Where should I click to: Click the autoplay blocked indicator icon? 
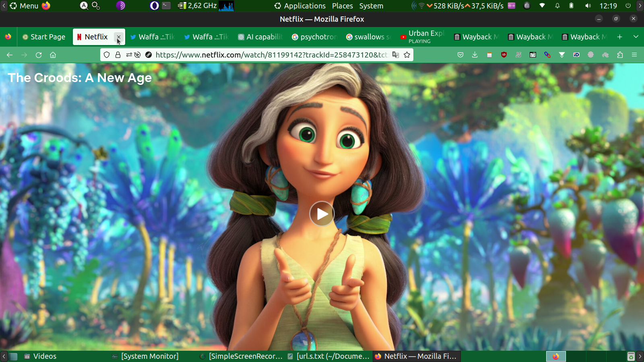click(138, 55)
